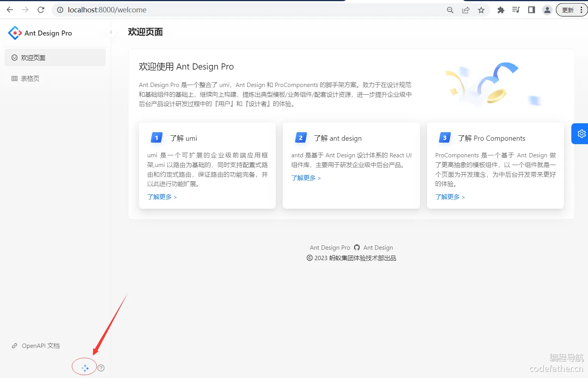This screenshot has width=588, height=378.
Task: Click the 欢迎页面 page heading
Action: pyautogui.click(x=145, y=32)
